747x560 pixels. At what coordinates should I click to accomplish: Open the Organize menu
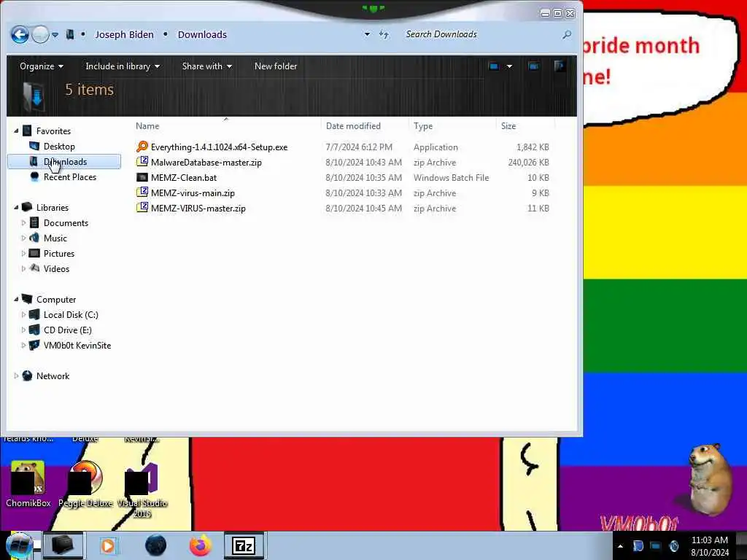pos(42,66)
